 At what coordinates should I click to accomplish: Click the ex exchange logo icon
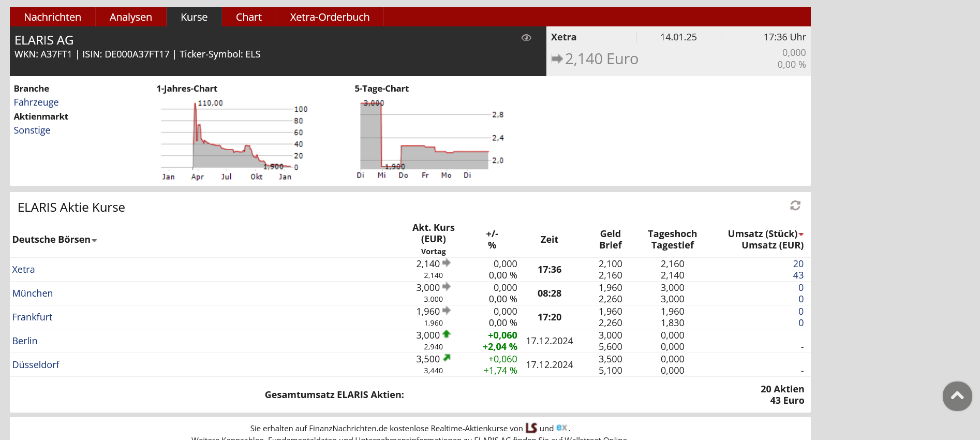point(561,428)
